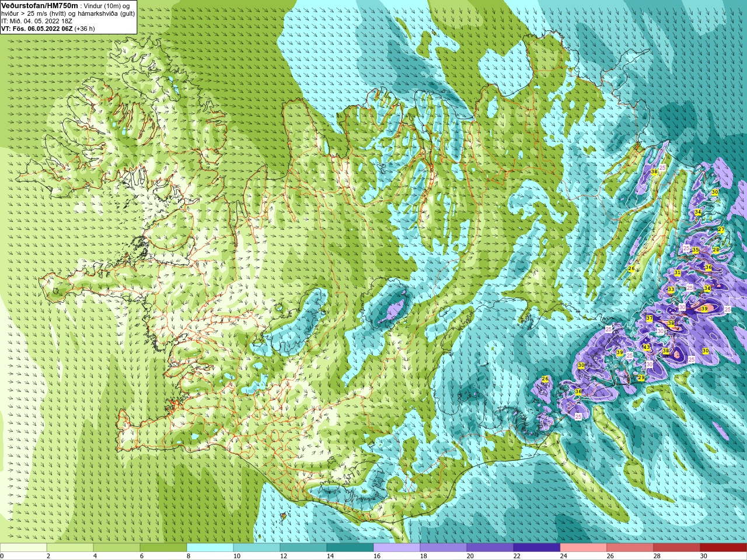Click the '(+36 h)' forecast offset text
Viewport: 747px width, 560px height.
coord(85,29)
